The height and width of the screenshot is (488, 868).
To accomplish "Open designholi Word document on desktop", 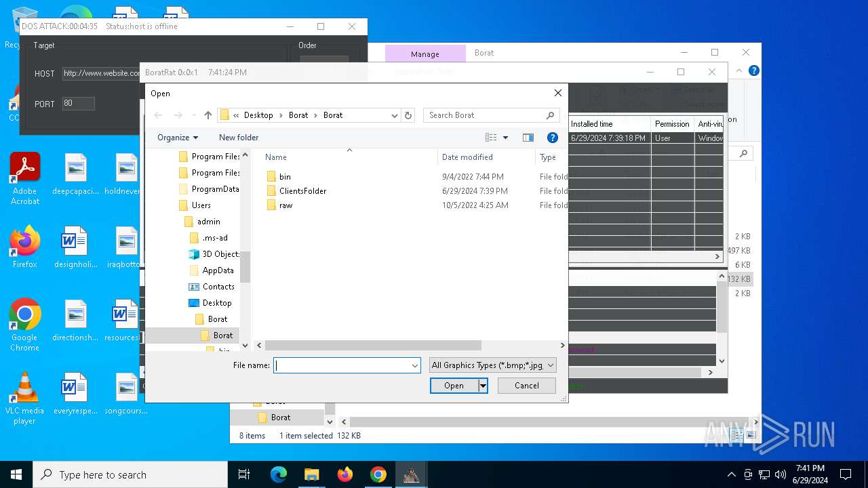I will pyautogui.click(x=75, y=247).
